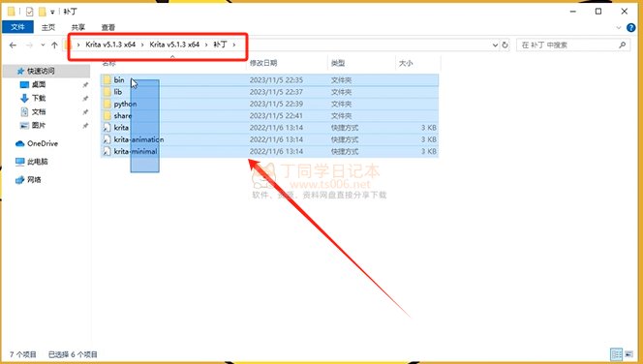Click the krita-minimal shortcut icon
The image size is (643, 364).
(107, 151)
